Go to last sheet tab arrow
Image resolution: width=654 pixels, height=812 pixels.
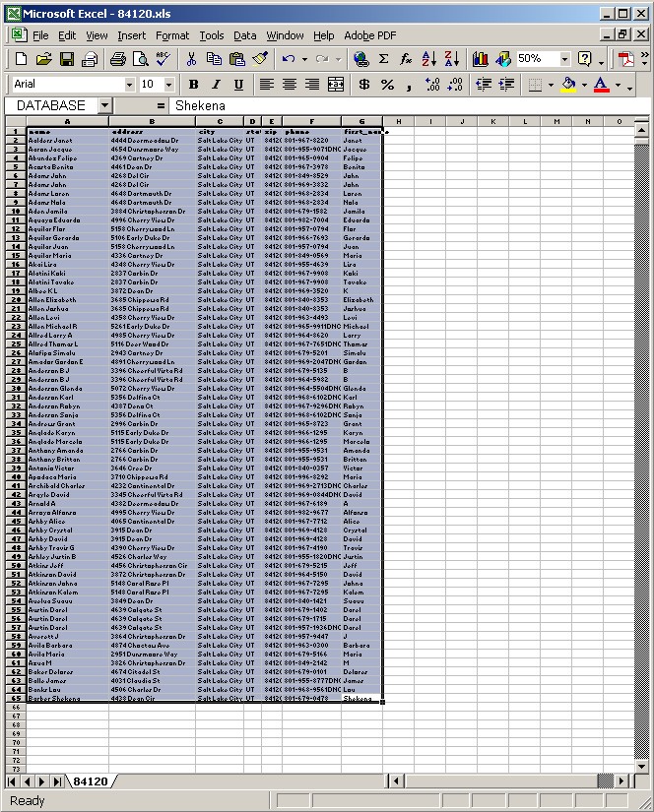click(x=57, y=781)
